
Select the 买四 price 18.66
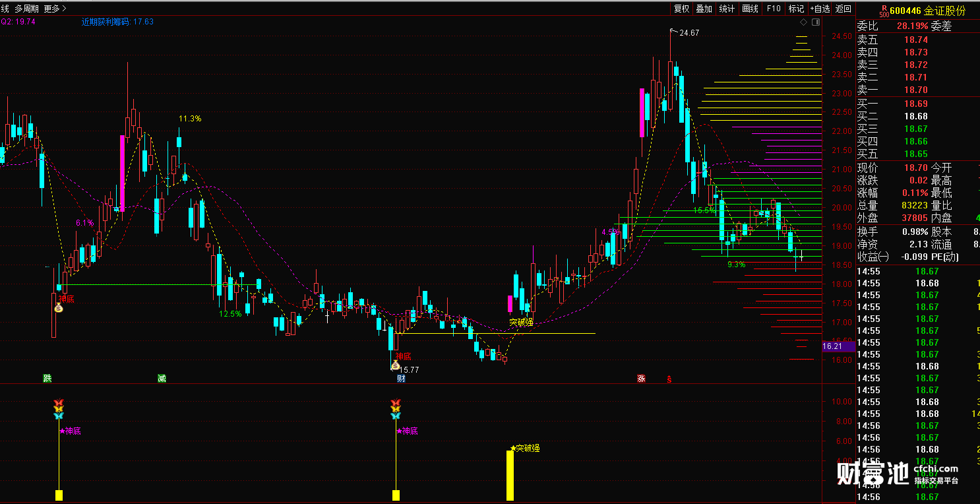point(915,142)
